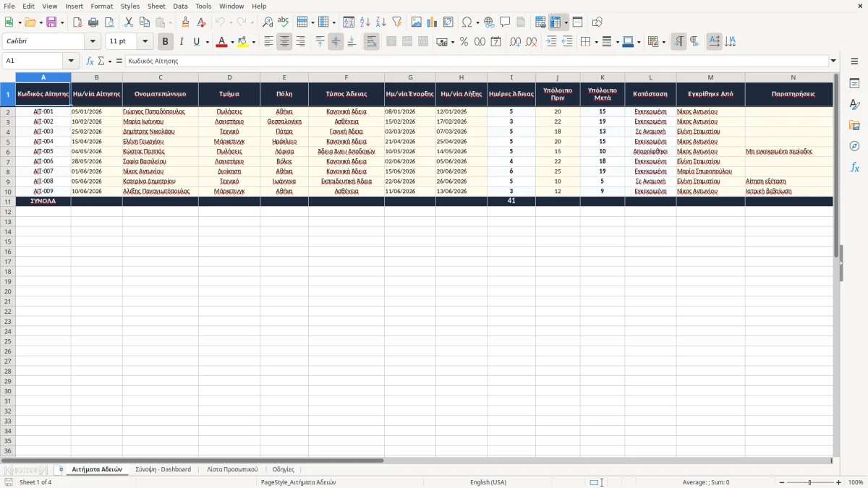Select the Sort Ascending icon
Image resolution: width=868 pixels, height=488 pixels.
[x=365, y=22]
